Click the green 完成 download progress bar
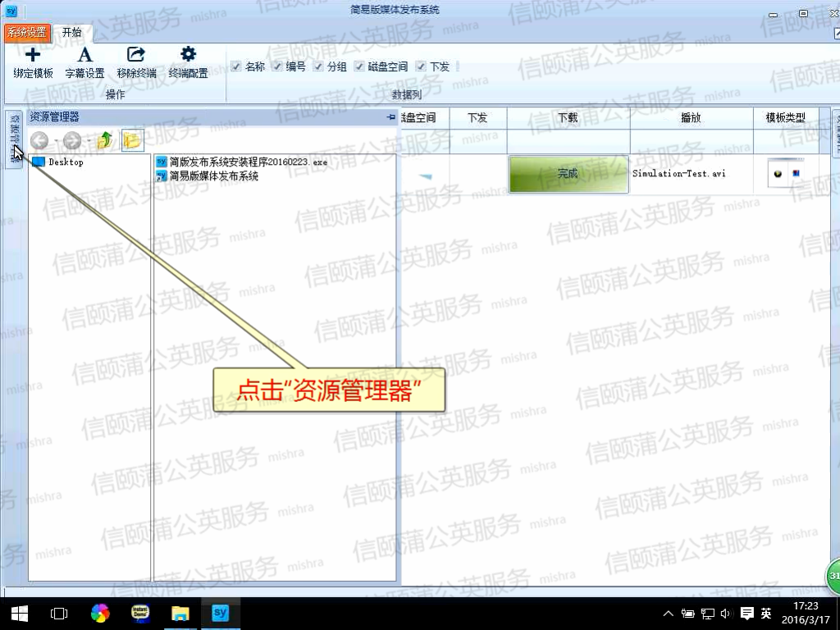This screenshot has height=630, width=840. (568, 174)
